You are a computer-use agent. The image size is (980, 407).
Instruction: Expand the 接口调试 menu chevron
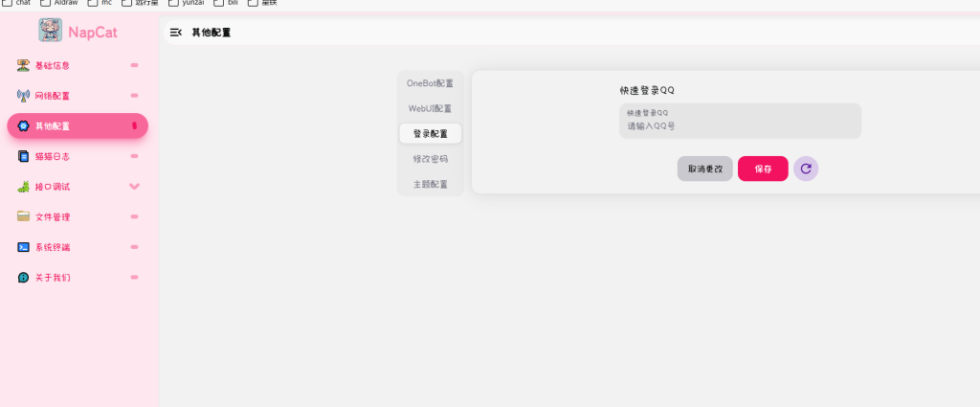134,187
